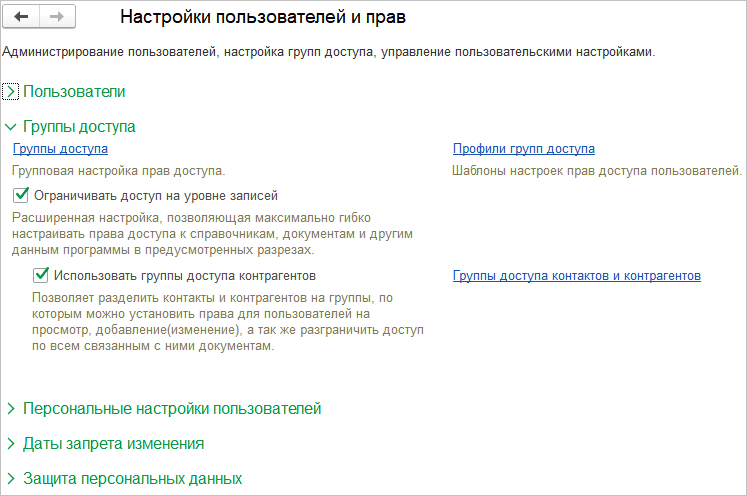Image resolution: width=747 pixels, height=496 pixels.
Task: Expand the Пользователи section header
Action: coord(74,91)
